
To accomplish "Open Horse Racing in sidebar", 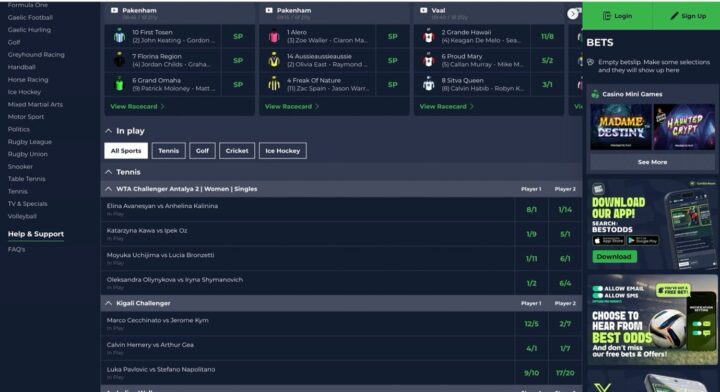I will 28,79.
